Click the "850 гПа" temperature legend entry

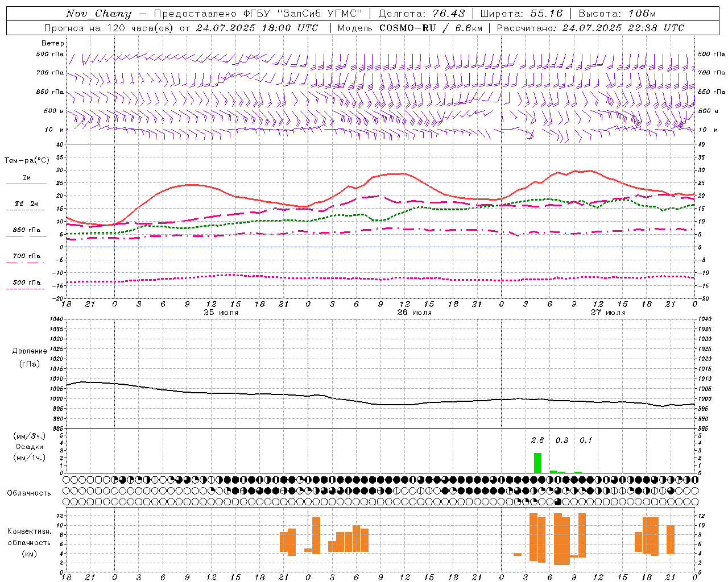[x=27, y=230]
